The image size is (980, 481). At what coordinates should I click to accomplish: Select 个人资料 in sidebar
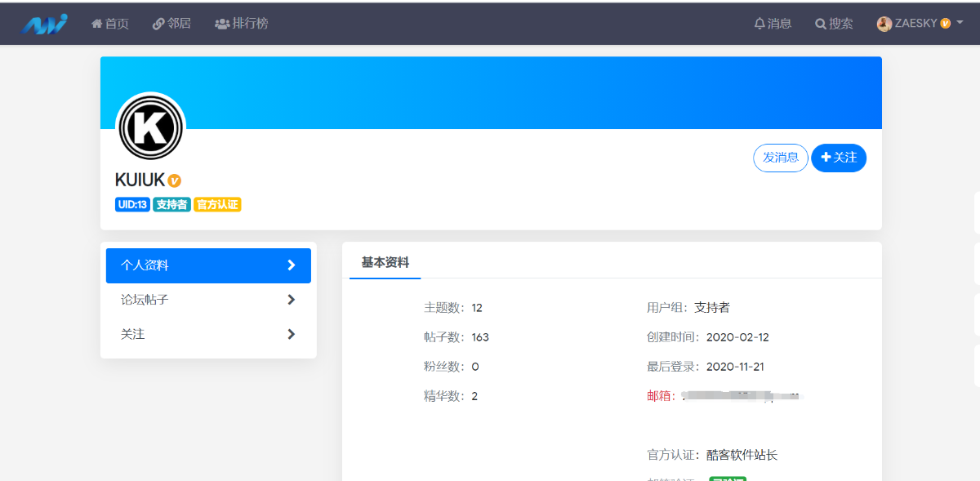click(208, 265)
